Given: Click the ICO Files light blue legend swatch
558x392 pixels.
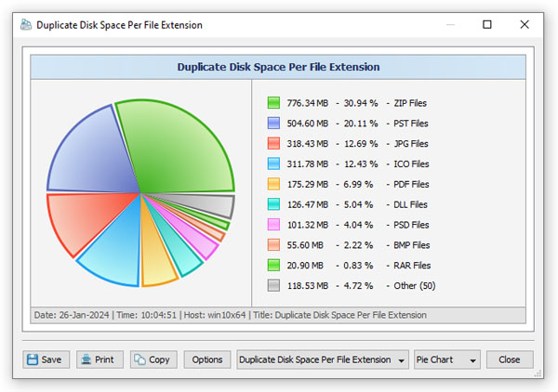Looking at the screenshot, I should [x=273, y=163].
